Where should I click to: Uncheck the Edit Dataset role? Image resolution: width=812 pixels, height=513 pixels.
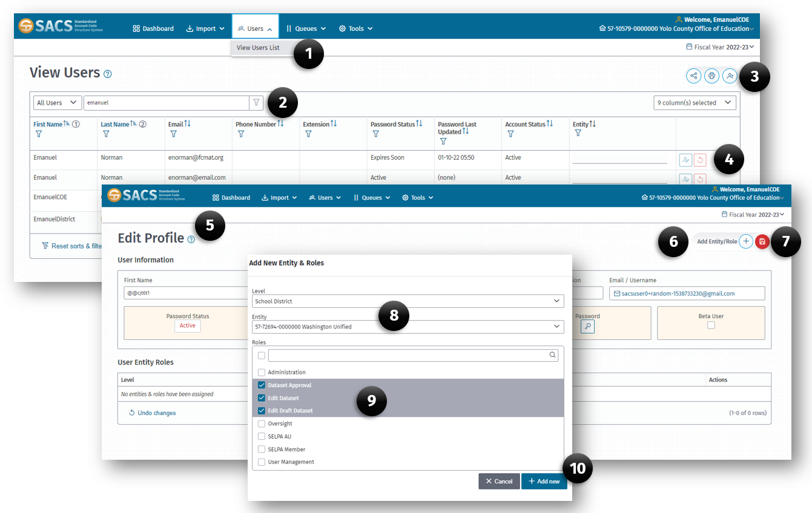pos(262,397)
